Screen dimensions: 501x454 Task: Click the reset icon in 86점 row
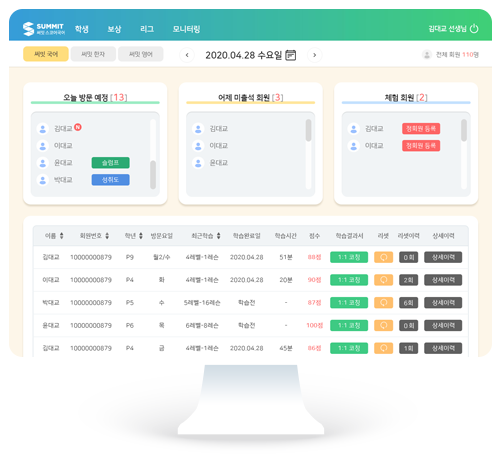click(x=384, y=348)
